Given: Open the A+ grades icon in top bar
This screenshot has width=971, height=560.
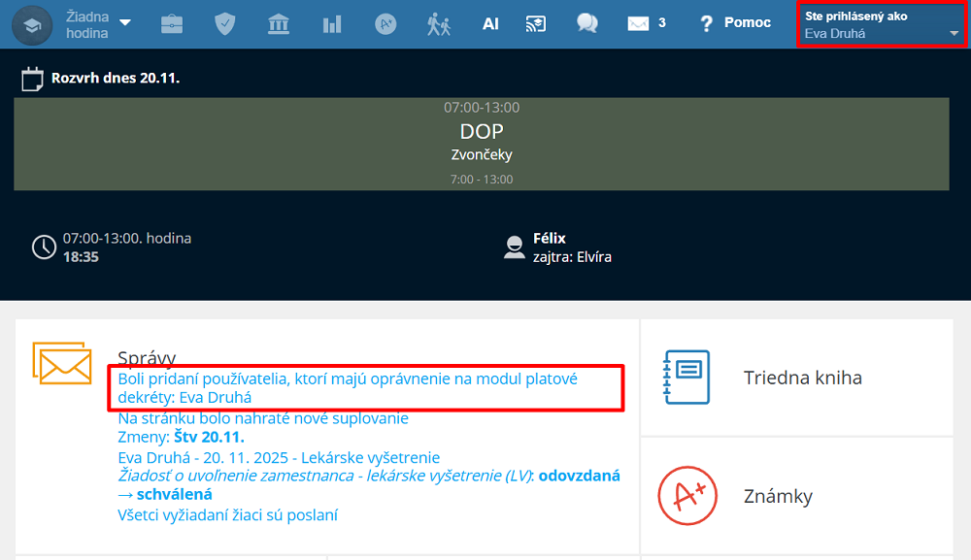Looking at the screenshot, I should point(385,24).
